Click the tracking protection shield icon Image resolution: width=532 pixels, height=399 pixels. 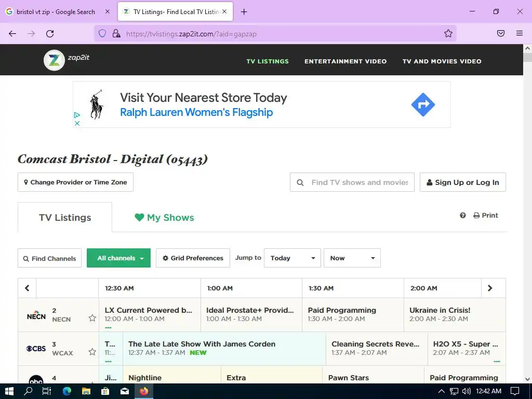(x=102, y=33)
